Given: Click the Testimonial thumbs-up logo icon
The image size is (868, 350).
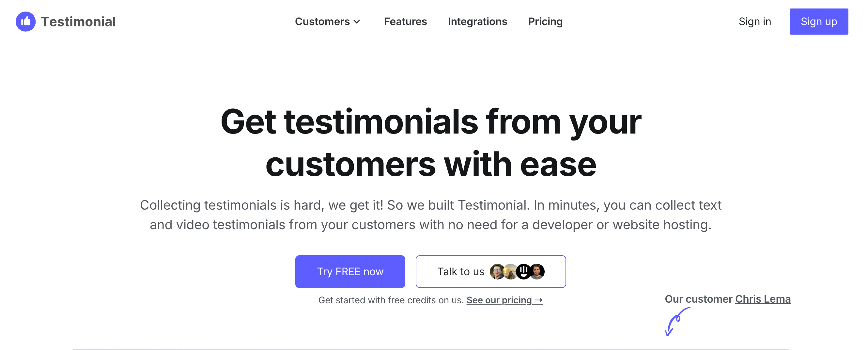Looking at the screenshot, I should [x=25, y=21].
